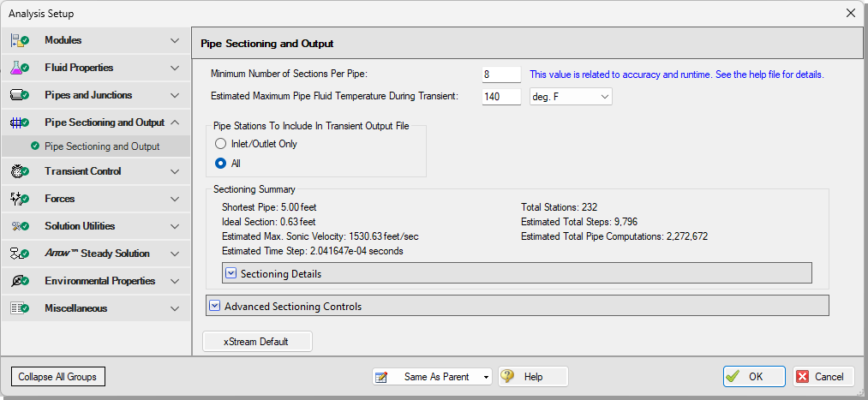Click the Collapse All Groups button
868x400 pixels.
57,377
